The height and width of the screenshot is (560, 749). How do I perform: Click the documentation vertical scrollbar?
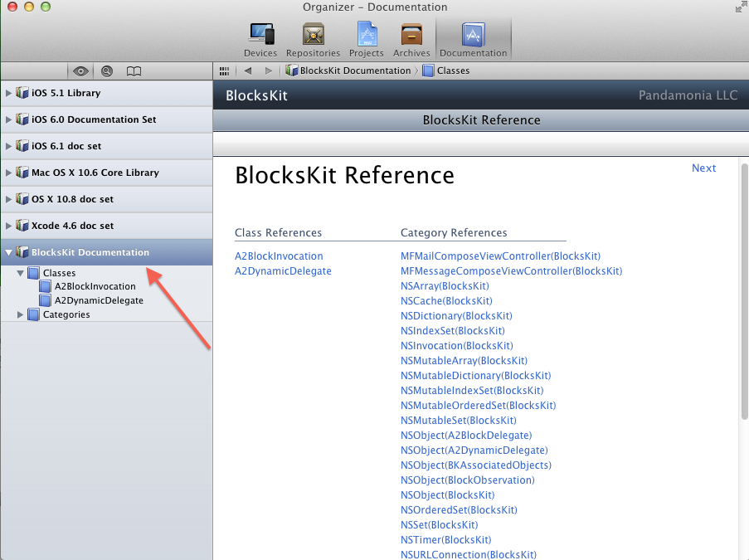click(x=744, y=291)
